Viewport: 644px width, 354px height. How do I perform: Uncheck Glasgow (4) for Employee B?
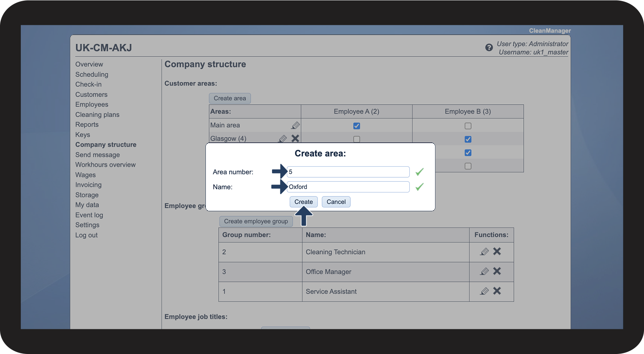(x=468, y=139)
